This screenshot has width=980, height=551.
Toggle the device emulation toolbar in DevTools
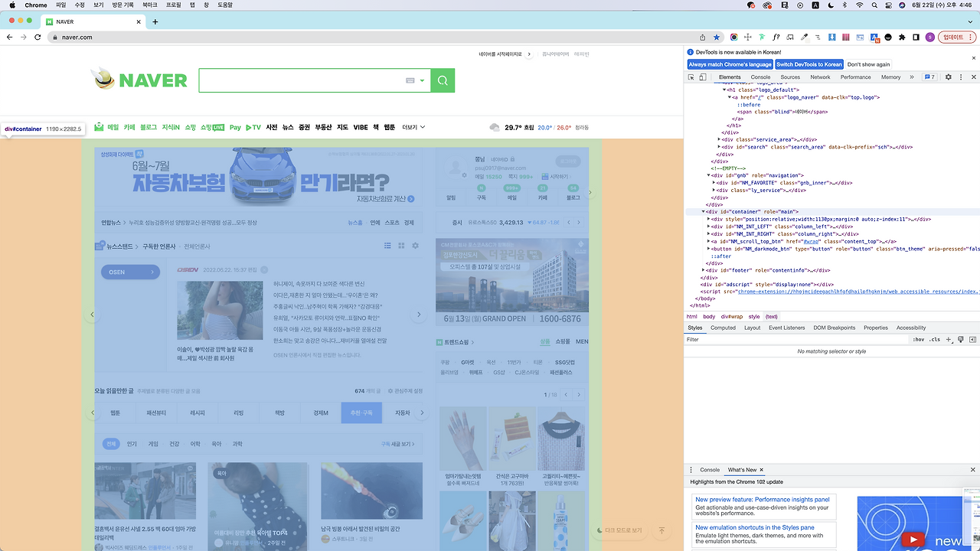click(701, 77)
